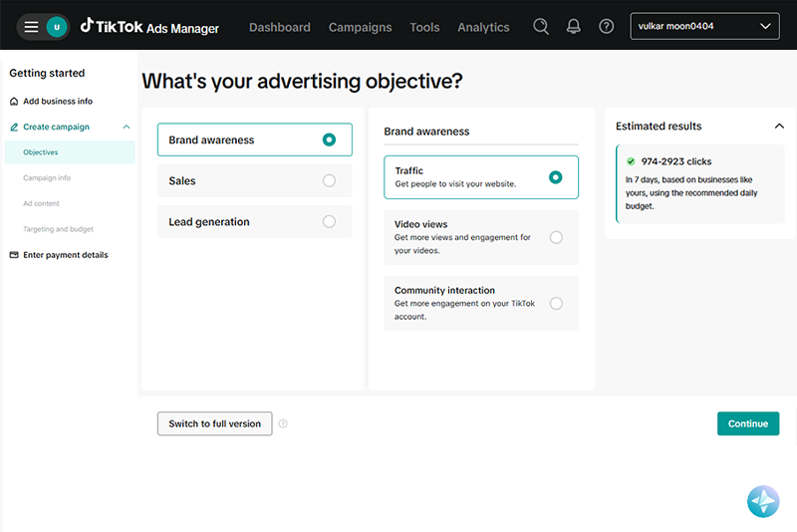Click the Lead generation label text
Viewport: 797px width, 532px height.
coord(209,222)
